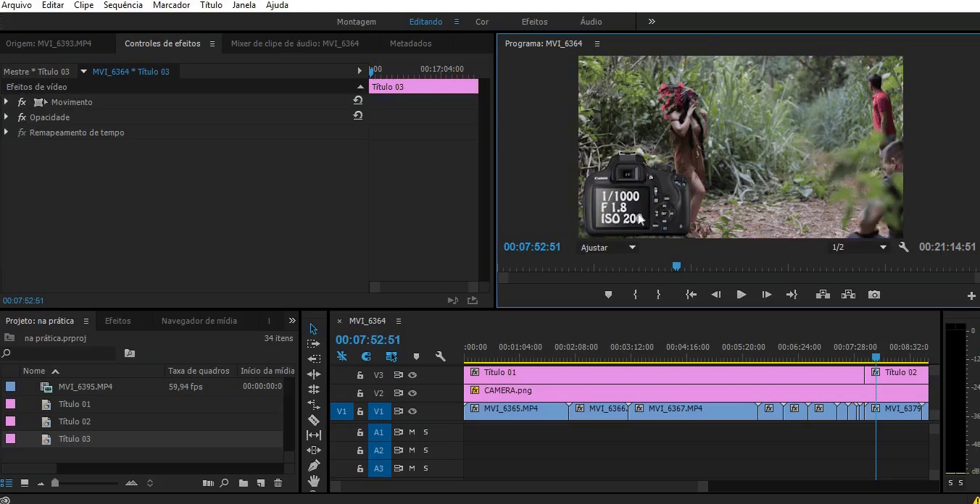This screenshot has width=980, height=504.
Task: Expand the Movimento effect properties
Action: coord(7,102)
